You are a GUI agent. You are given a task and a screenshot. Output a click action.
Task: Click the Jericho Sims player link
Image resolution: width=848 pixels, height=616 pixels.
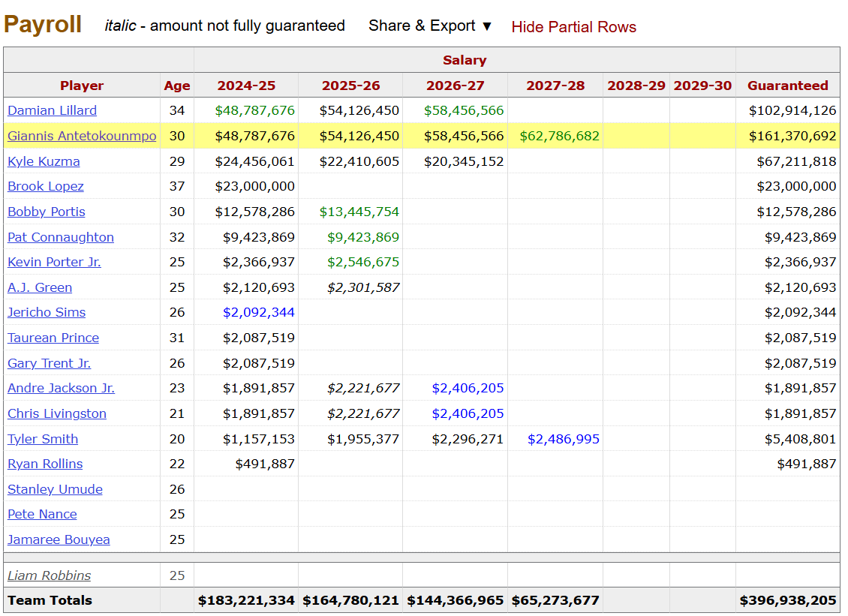point(47,312)
